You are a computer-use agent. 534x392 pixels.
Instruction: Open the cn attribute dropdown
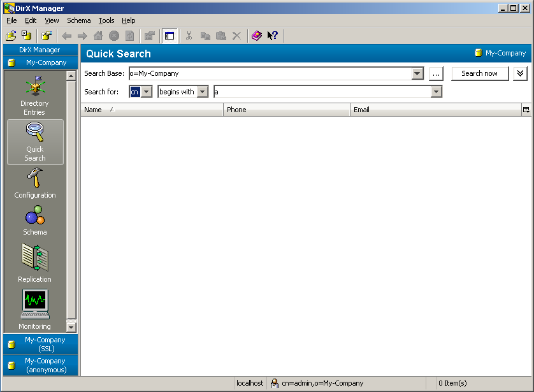coord(147,92)
